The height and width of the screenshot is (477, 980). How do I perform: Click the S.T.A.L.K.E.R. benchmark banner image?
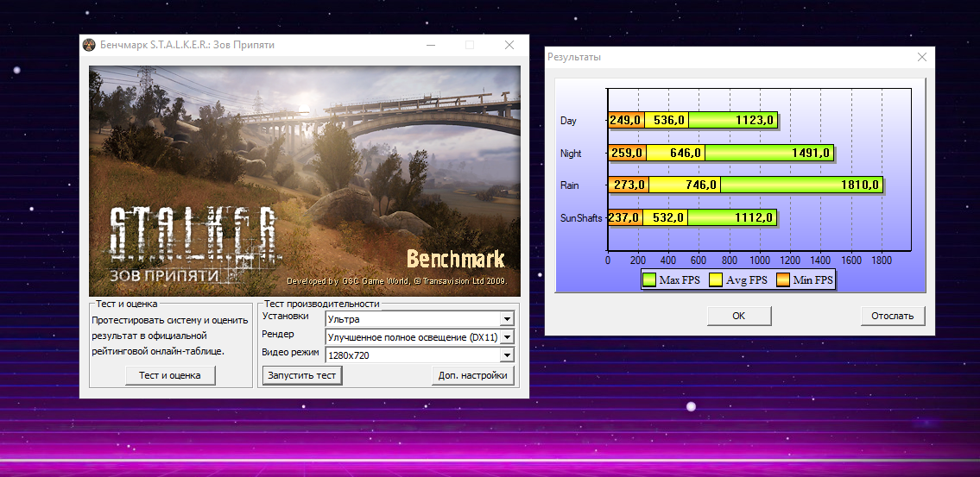pos(305,181)
